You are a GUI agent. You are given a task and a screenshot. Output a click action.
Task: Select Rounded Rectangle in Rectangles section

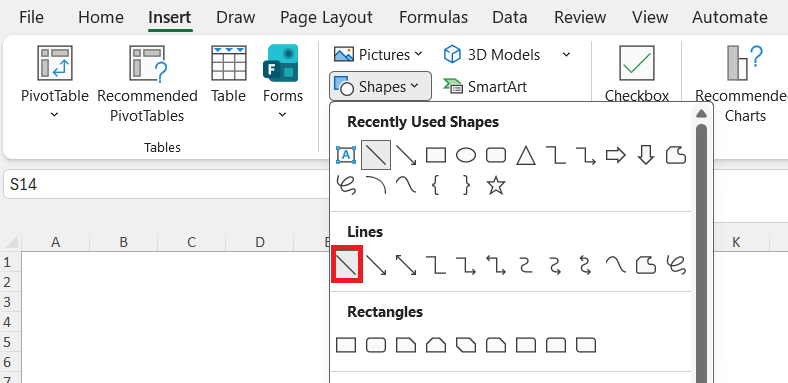pos(376,345)
